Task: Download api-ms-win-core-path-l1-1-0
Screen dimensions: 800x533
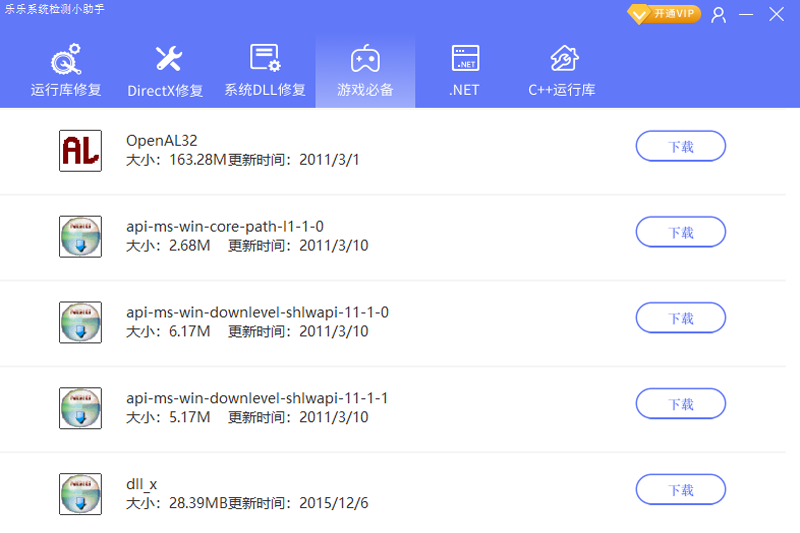Action: [x=681, y=232]
